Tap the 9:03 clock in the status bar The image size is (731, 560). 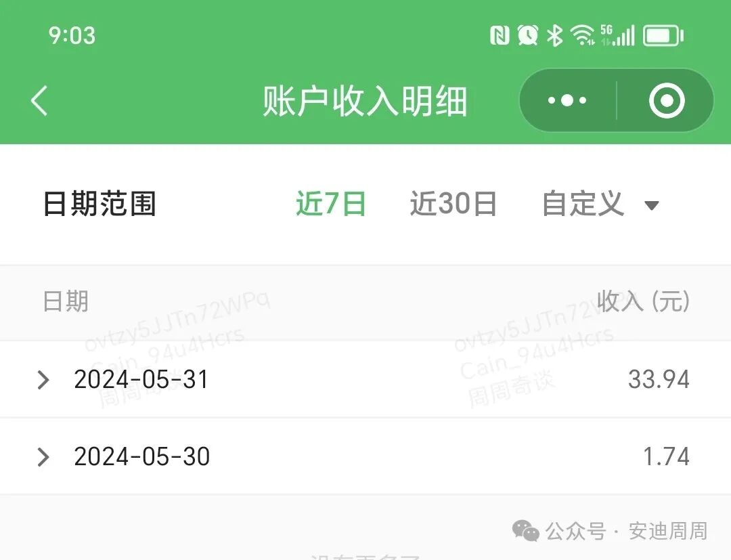coord(72,36)
